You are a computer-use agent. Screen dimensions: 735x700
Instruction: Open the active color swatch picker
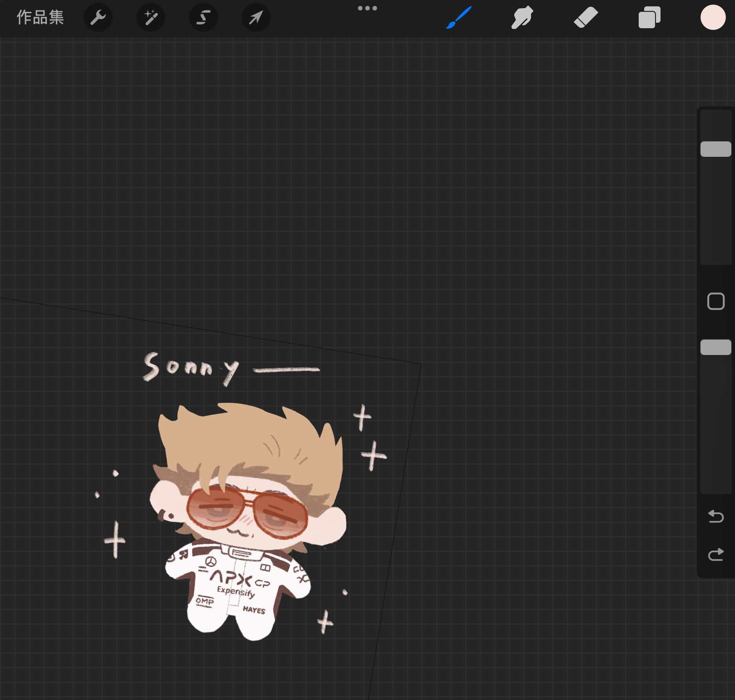point(713,18)
